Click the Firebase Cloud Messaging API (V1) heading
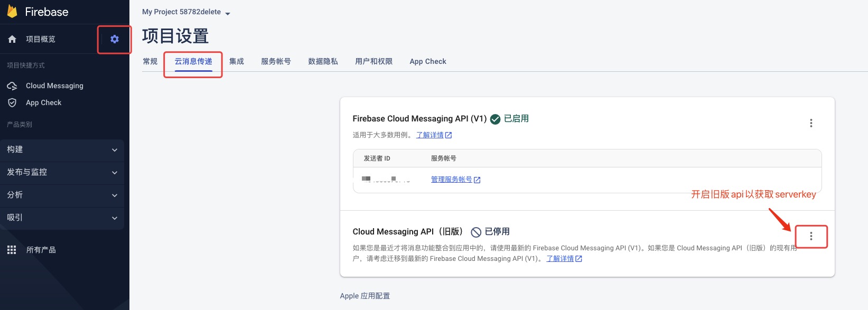Screen dimensions: 868x310 [x=419, y=119]
